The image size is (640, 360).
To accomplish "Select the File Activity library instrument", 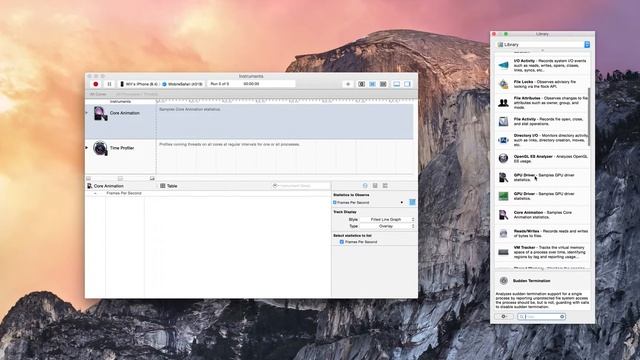I will [x=542, y=121].
